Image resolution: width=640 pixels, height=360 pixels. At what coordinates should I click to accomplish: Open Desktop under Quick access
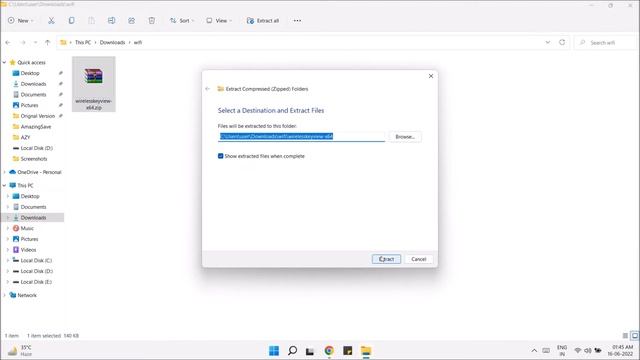click(x=30, y=73)
